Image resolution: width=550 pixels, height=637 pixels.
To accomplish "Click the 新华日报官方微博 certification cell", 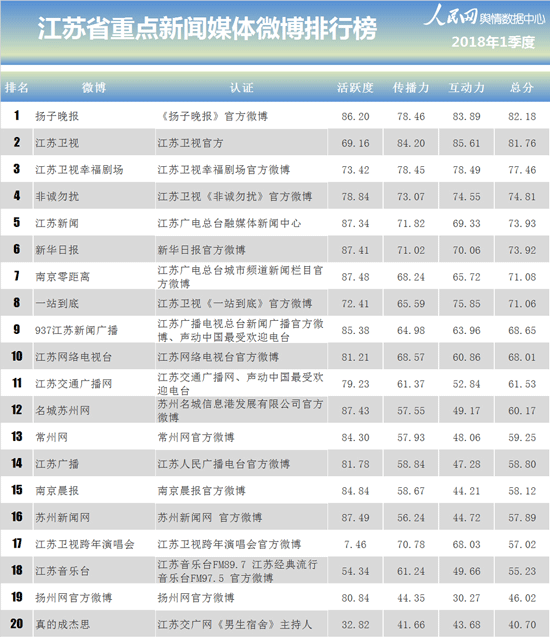I will click(241, 250).
